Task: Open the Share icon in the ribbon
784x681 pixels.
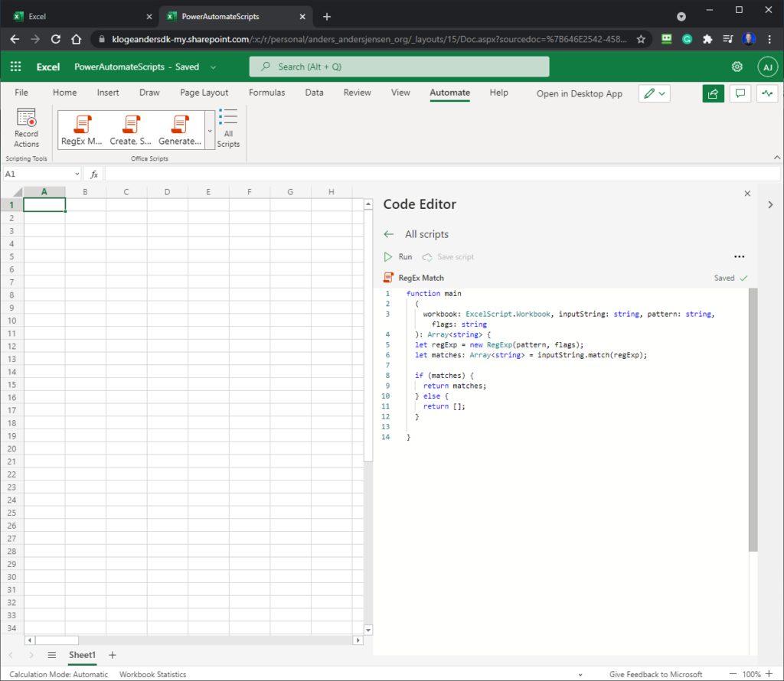Action: pos(713,93)
